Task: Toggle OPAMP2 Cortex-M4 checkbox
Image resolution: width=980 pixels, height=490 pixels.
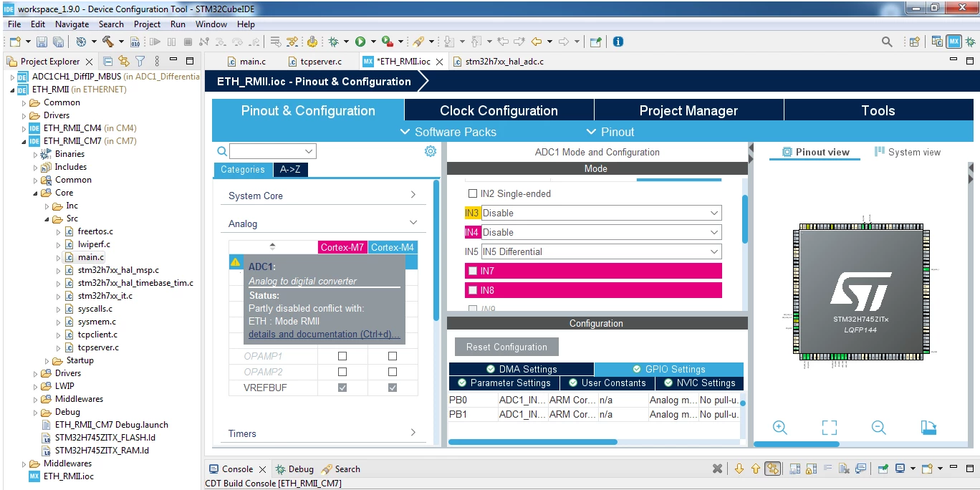Action: pyautogui.click(x=393, y=372)
